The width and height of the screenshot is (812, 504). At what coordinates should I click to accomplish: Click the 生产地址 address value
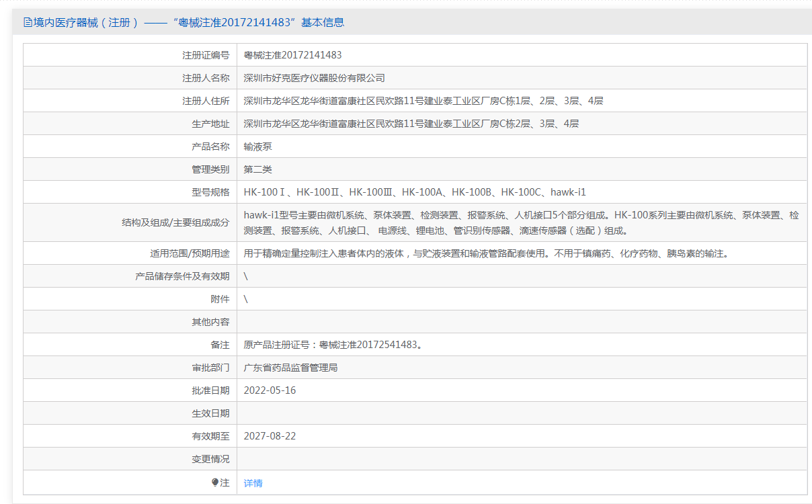(411, 124)
